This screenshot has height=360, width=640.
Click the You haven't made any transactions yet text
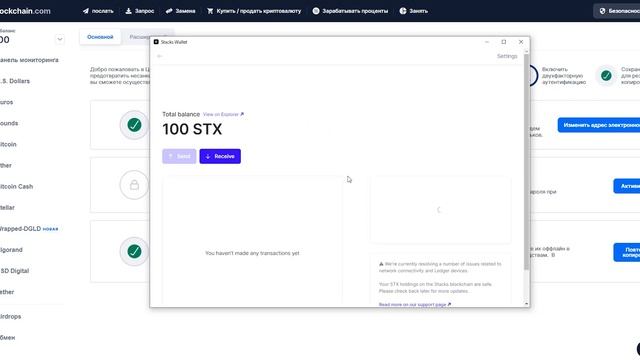click(x=252, y=253)
